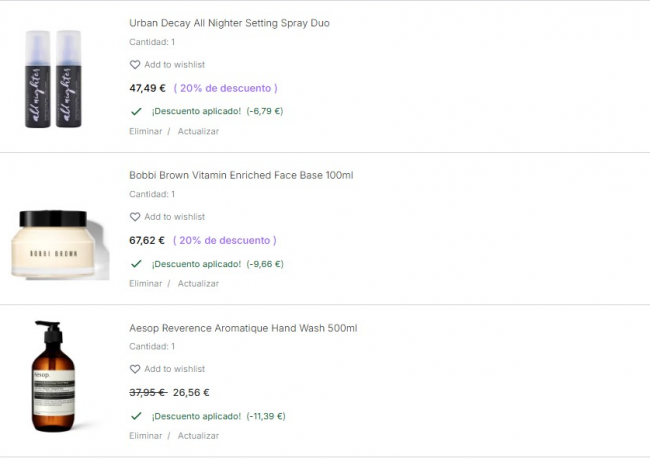Click discount applied checkmark on Aesop item
The height and width of the screenshot is (462, 650).
point(136,416)
